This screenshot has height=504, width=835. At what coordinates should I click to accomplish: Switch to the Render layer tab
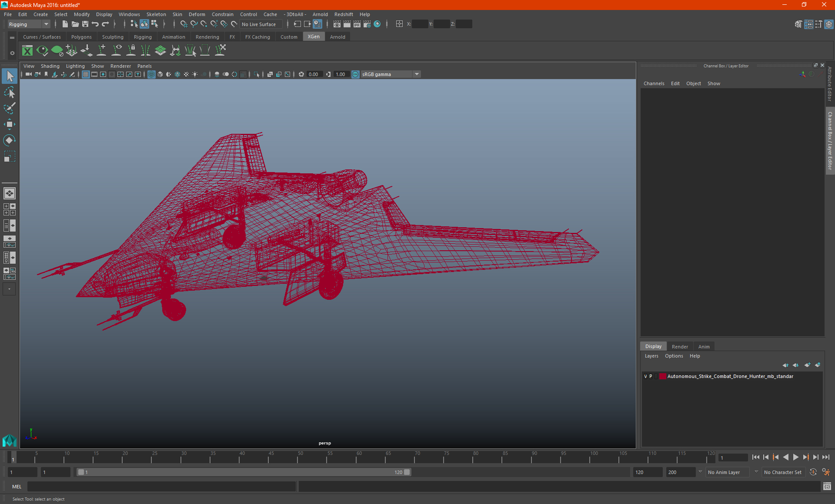680,347
